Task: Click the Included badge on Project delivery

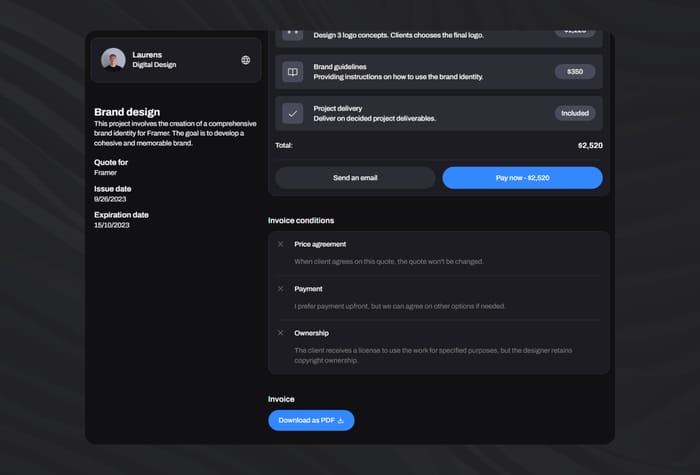Action: point(575,113)
